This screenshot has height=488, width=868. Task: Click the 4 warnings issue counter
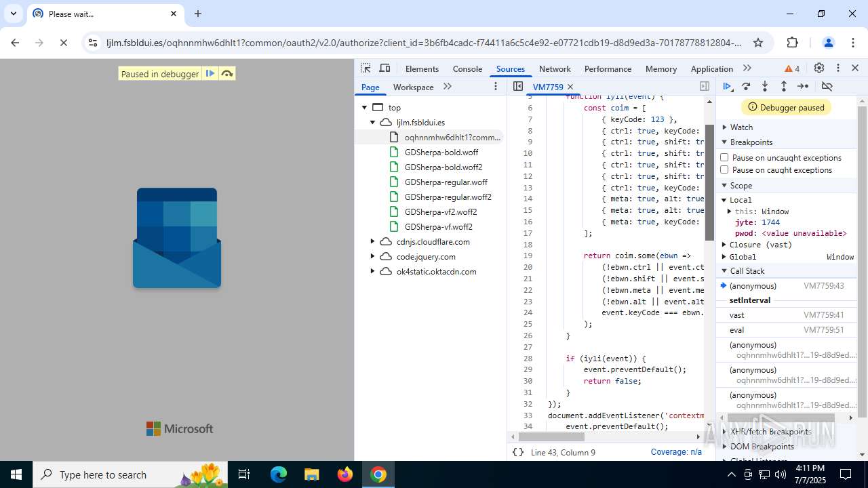coord(792,68)
